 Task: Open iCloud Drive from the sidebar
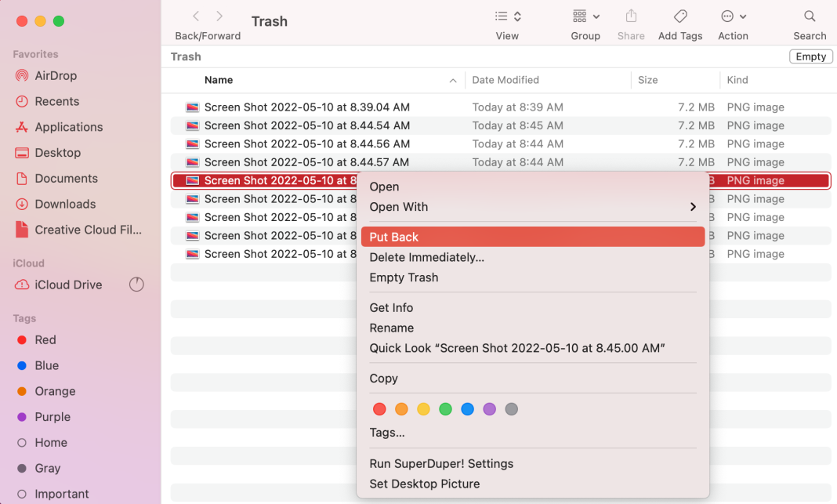pyautogui.click(x=67, y=284)
